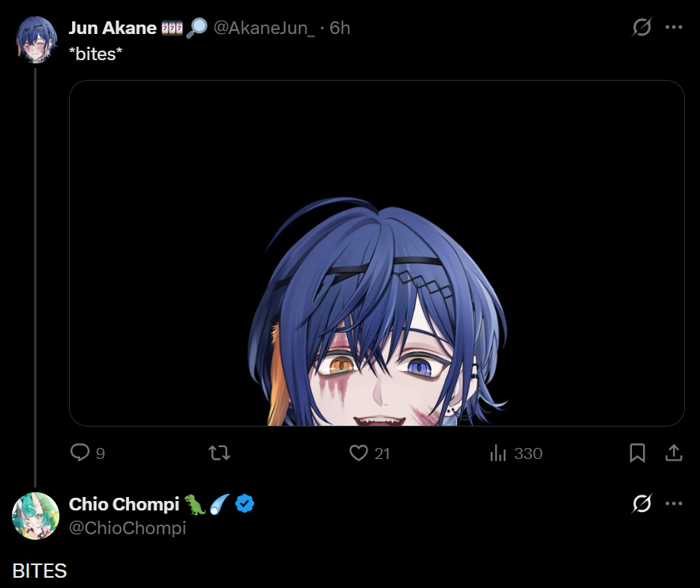
Task: Click Chio Chompi's blue verified badge
Action: tap(245, 504)
